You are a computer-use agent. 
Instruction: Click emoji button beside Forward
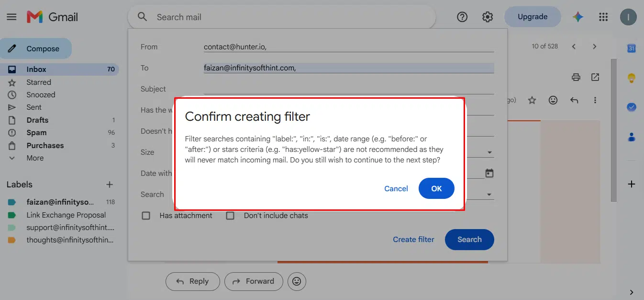(297, 281)
